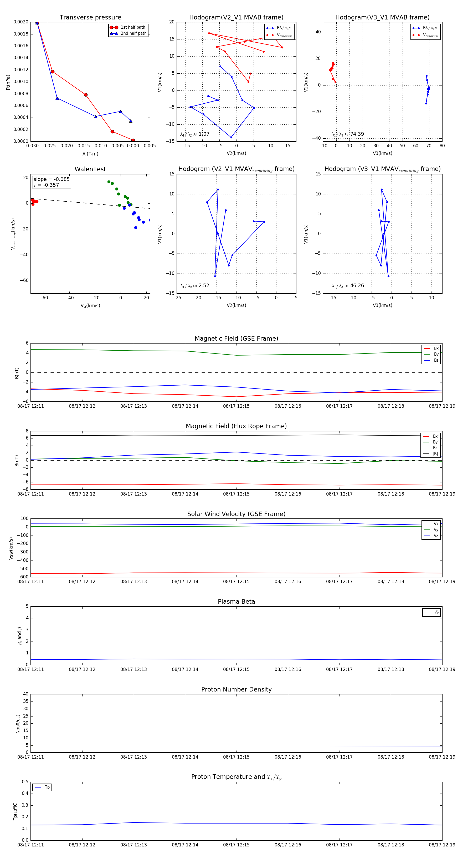The width and height of the screenshot is (473, 868).
Task: Click the "Magnetic Field (Flux Rope Frame)" title
Action: (x=236, y=426)
